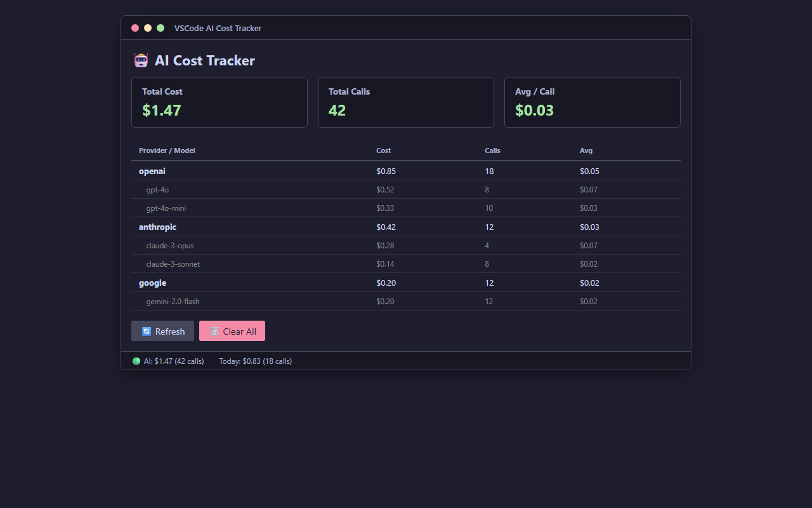
Task: Select the openai provider row
Action: coord(406,171)
